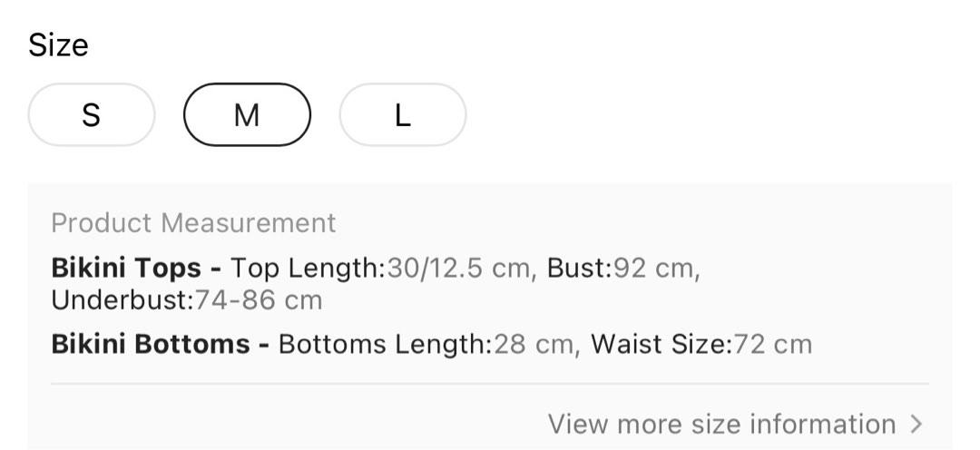Select the M size pill

pyautogui.click(x=247, y=115)
